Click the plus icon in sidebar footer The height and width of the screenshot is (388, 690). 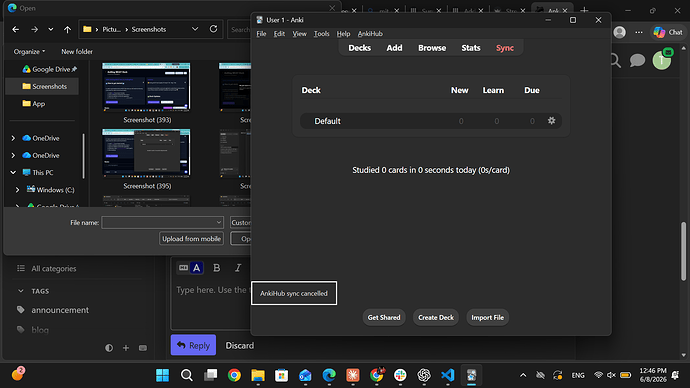(x=126, y=348)
